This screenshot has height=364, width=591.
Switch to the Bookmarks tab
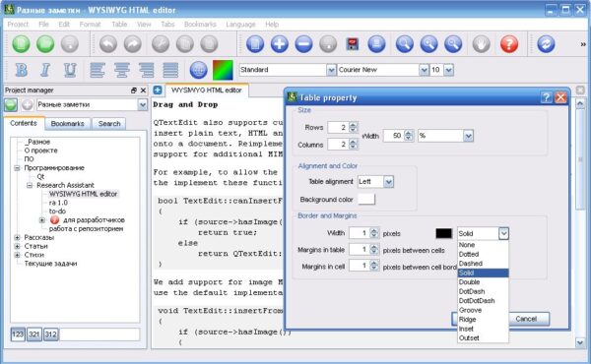pos(67,124)
